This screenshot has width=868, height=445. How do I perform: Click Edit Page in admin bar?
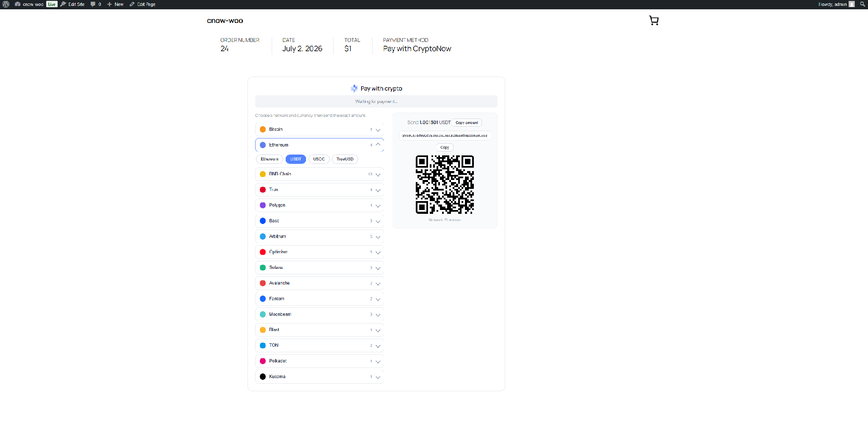[x=142, y=4]
